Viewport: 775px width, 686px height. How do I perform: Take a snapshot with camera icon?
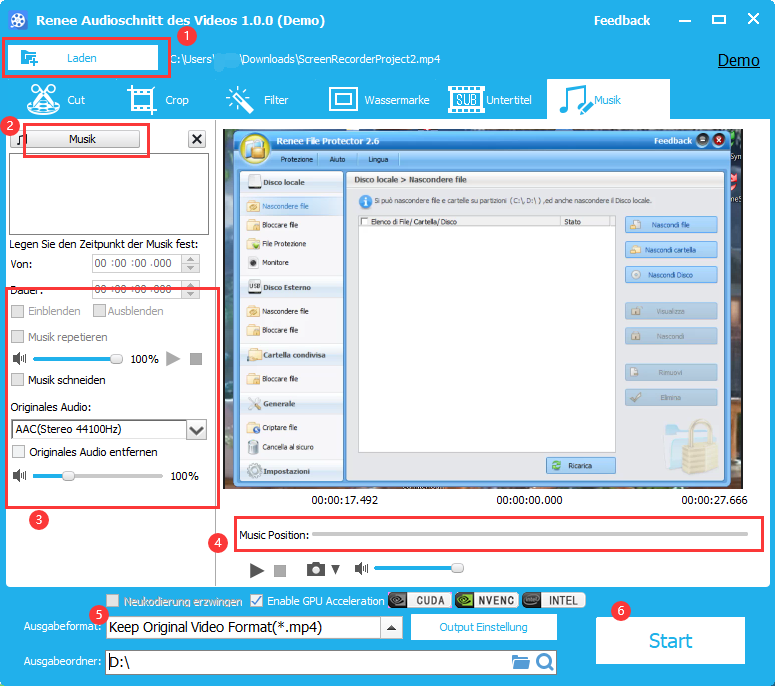click(x=315, y=569)
